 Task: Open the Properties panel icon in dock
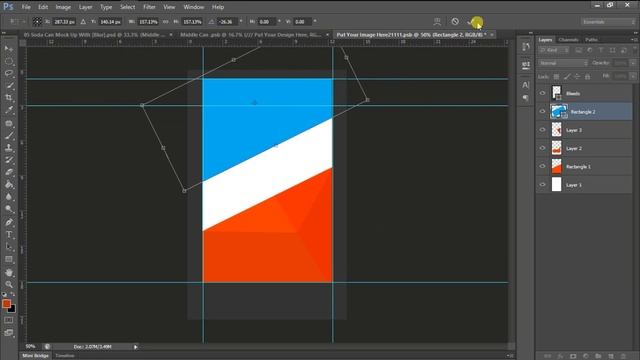point(526,65)
